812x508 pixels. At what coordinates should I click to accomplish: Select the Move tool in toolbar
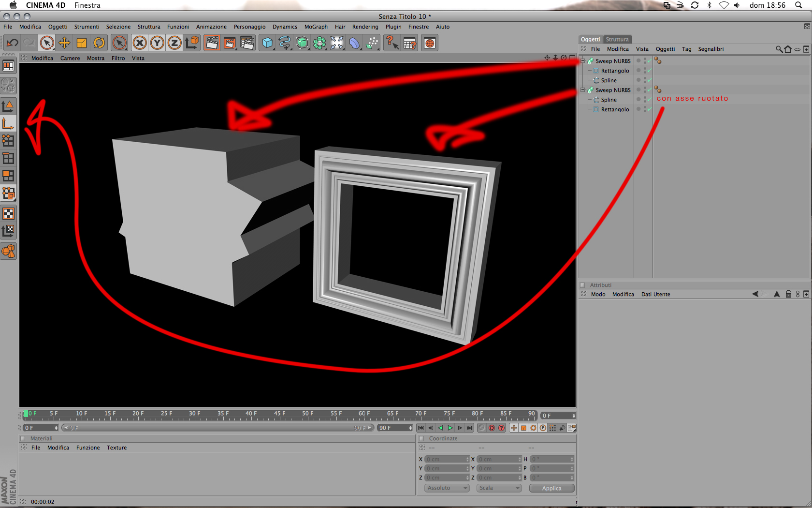pos(64,43)
